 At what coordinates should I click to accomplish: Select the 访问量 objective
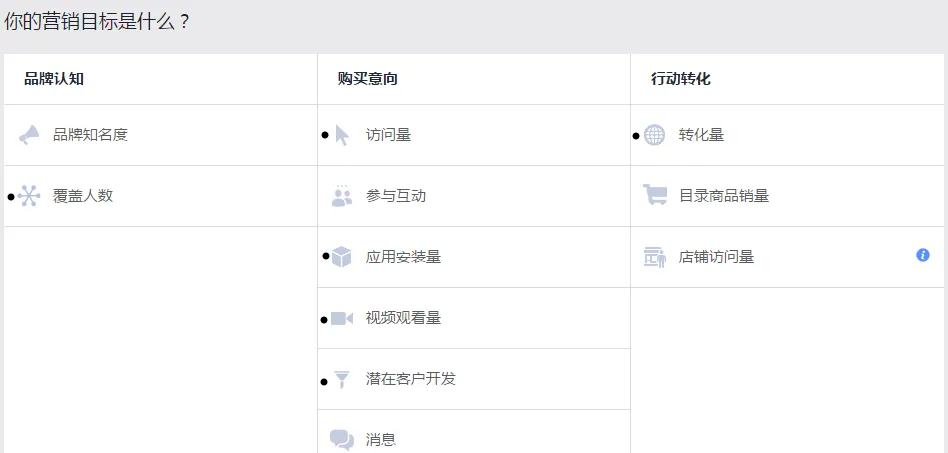pyautogui.click(x=388, y=135)
